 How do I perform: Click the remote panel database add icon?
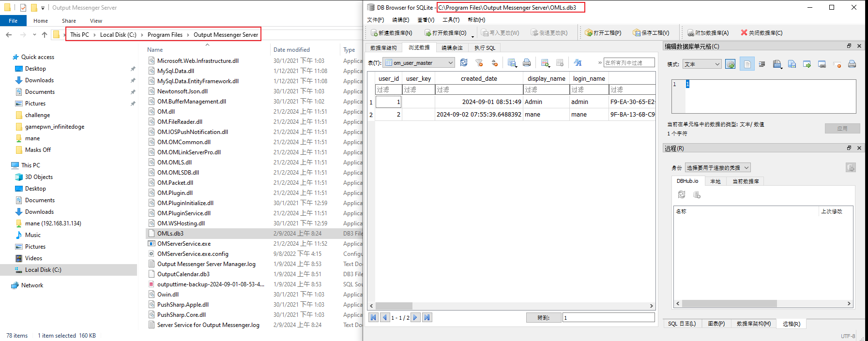click(697, 194)
